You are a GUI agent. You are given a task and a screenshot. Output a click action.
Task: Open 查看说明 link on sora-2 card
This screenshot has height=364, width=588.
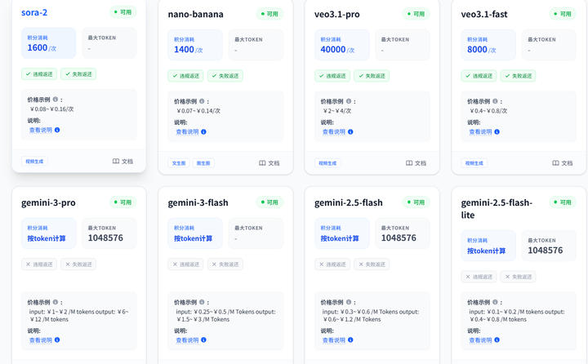[x=40, y=130]
